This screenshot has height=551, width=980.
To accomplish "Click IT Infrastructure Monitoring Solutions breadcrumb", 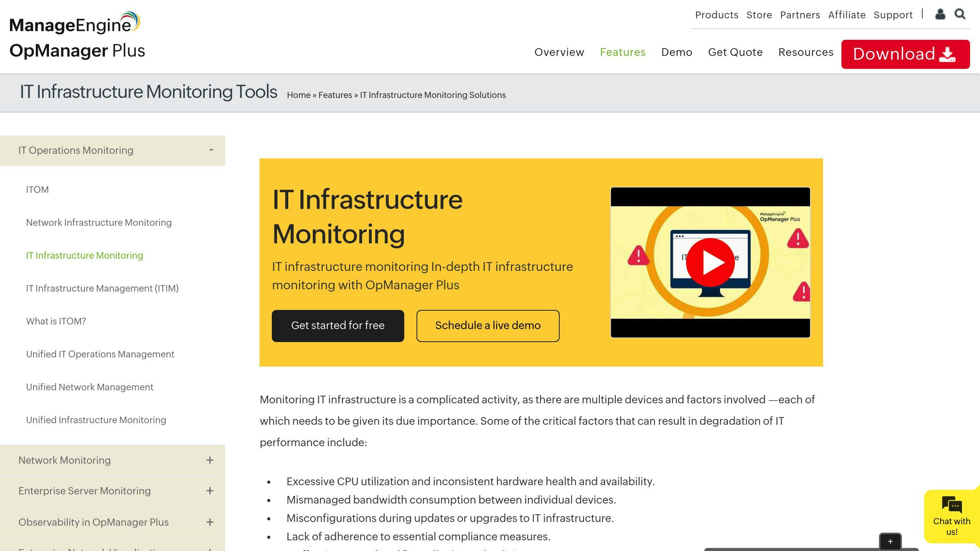I will (433, 95).
